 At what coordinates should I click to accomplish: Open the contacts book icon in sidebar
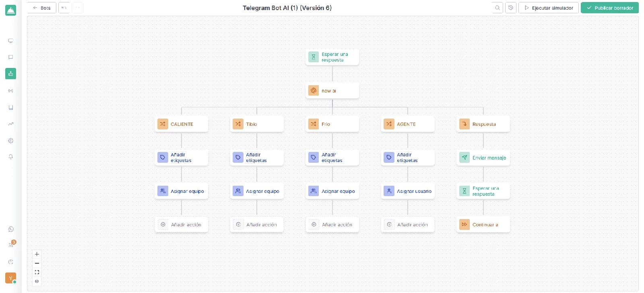11,107
